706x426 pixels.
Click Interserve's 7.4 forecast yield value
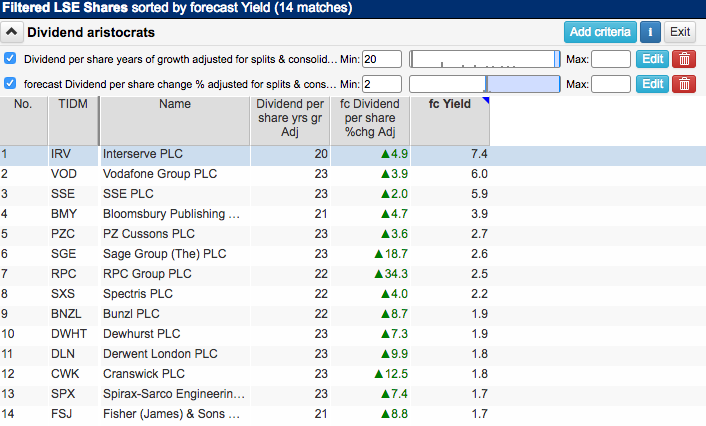(479, 154)
